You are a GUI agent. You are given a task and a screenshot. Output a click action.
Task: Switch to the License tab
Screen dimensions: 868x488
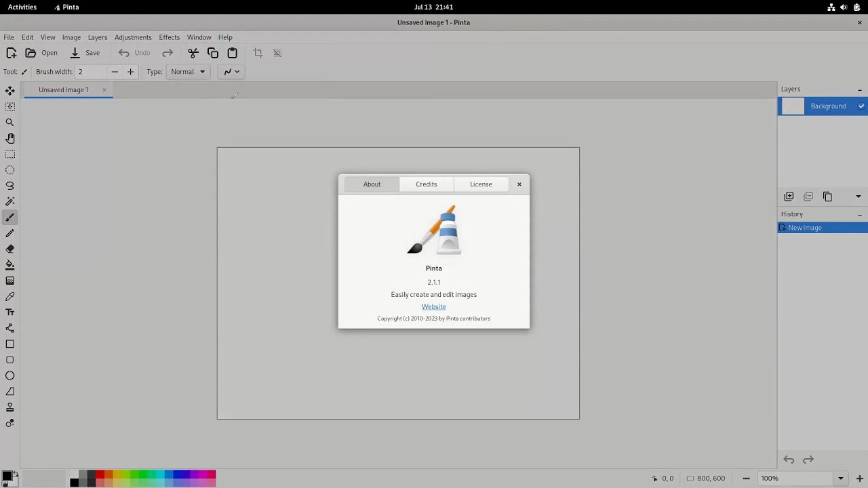pyautogui.click(x=481, y=184)
